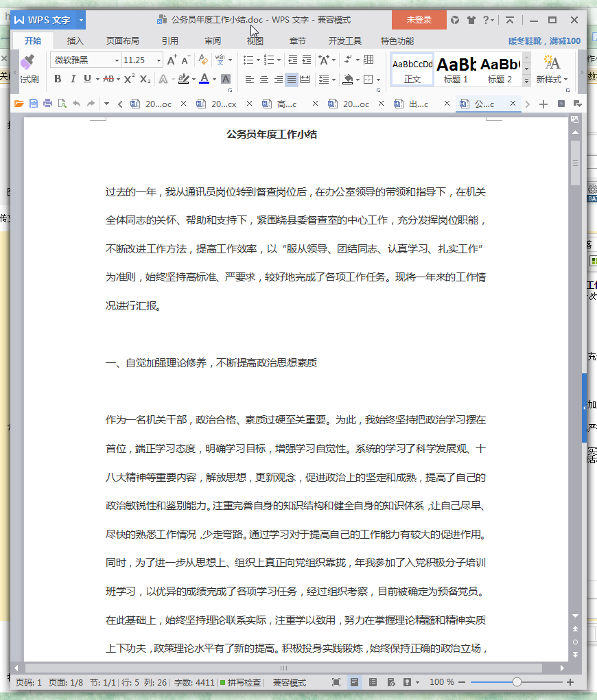Open the 特色功能 ribbon tab
Viewport: 597px width, 700px height.
click(397, 41)
